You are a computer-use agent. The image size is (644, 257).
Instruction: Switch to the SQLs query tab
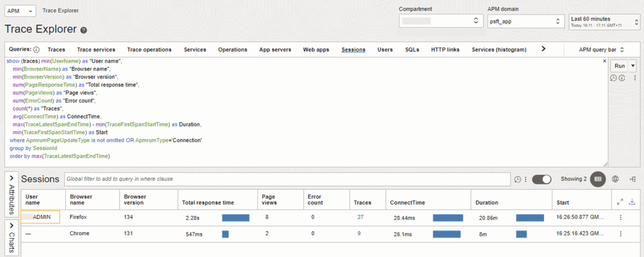[412, 49]
